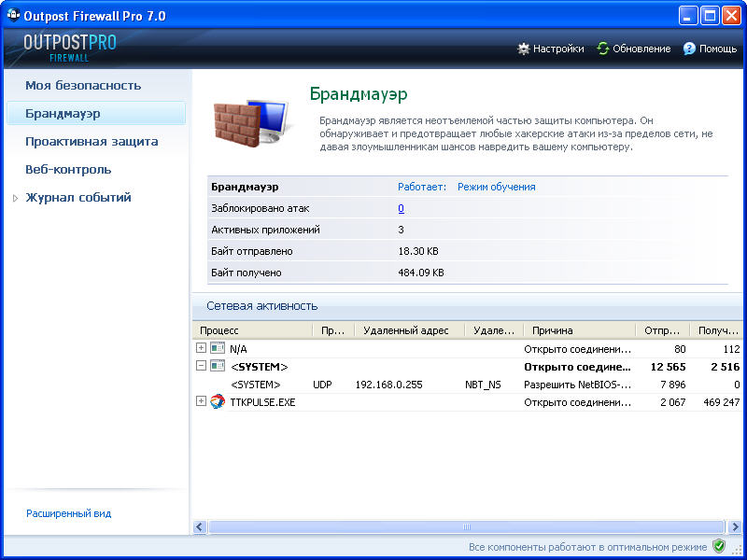Click the Байт получено row label

(x=247, y=273)
